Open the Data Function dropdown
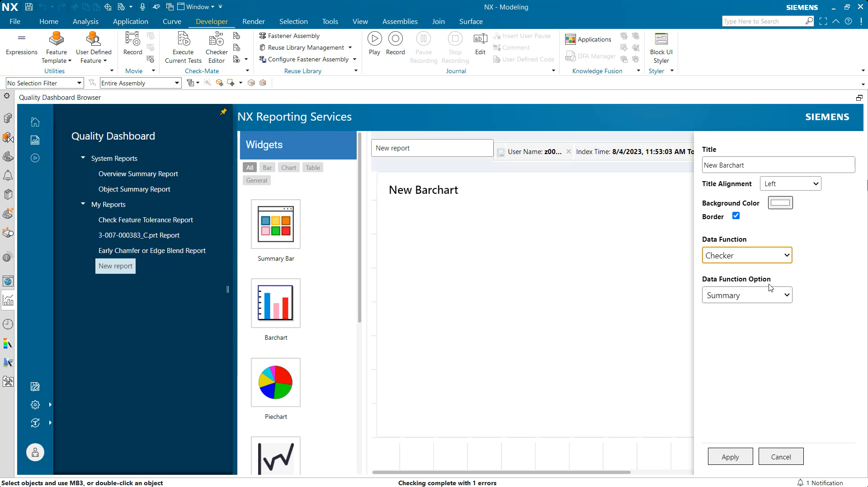Image resolution: width=868 pixels, height=487 pixels. pos(747,255)
